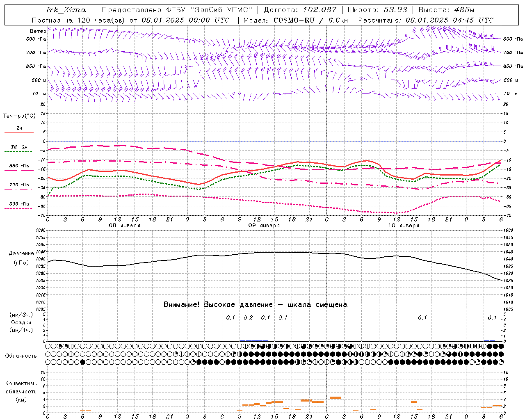Select the longitude value Долгота: 102.087
Viewport: 525px width, 420px height.
[x=300, y=10]
